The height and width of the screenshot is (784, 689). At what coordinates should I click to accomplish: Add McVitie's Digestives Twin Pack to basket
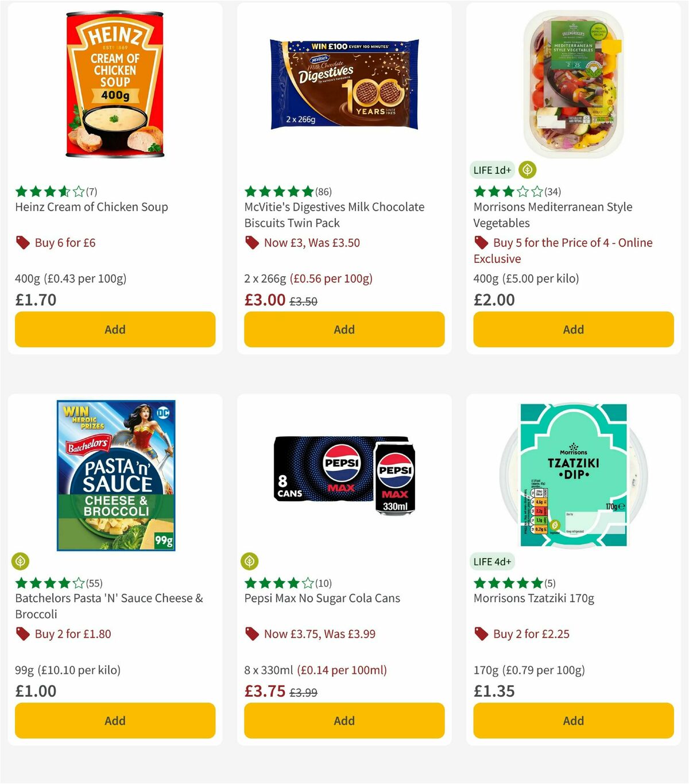coord(344,329)
